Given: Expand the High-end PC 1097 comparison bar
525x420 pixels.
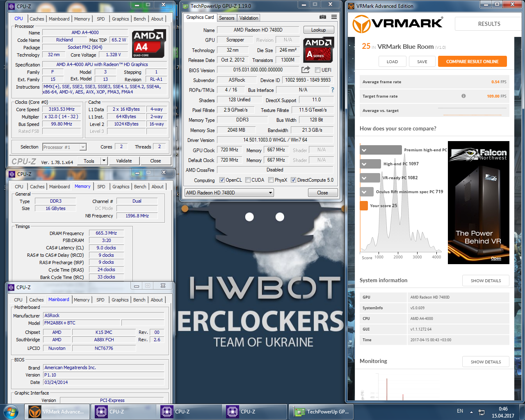Looking at the screenshot, I should (370, 164).
